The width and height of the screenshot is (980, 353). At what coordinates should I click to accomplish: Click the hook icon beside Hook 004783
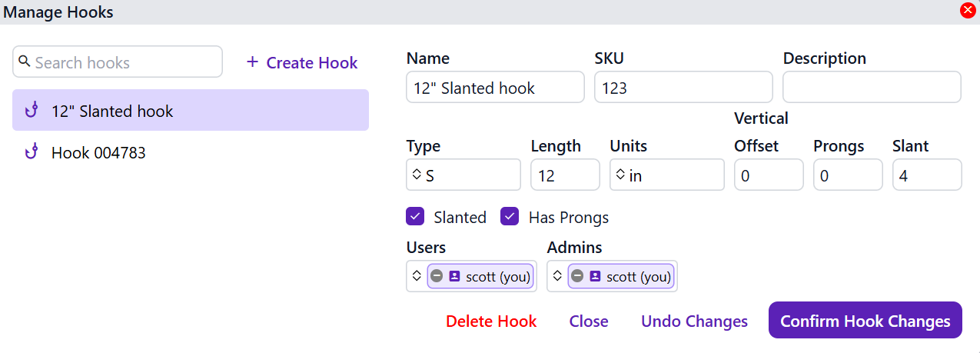(32, 153)
